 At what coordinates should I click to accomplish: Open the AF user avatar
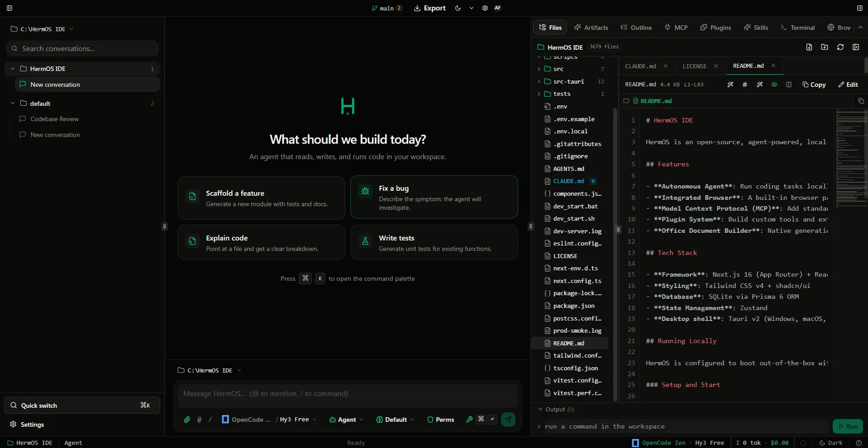tap(498, 8)
